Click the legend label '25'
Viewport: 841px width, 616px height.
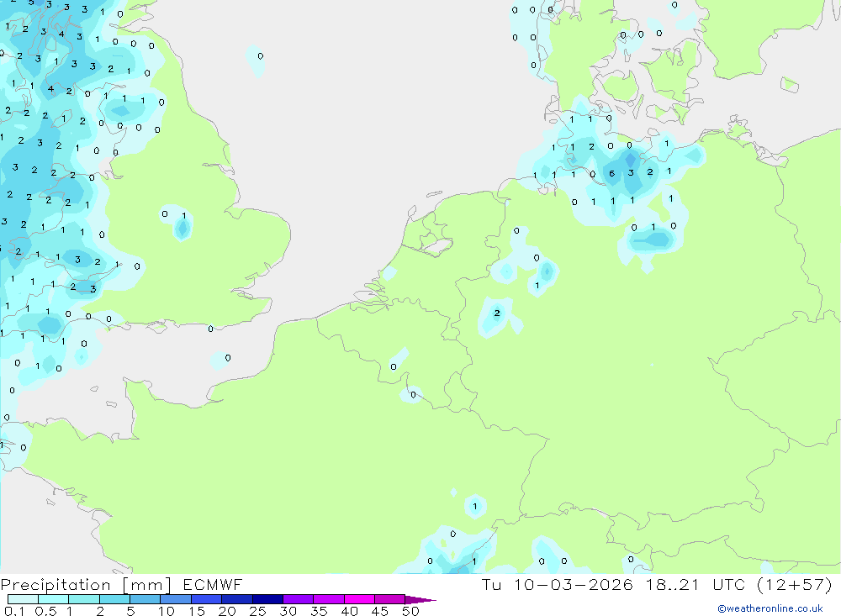pos(257,611)
